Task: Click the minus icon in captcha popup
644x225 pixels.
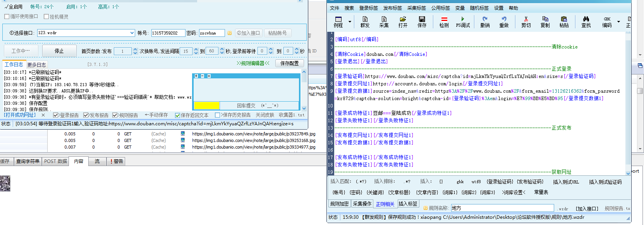Action: (203, 76)
